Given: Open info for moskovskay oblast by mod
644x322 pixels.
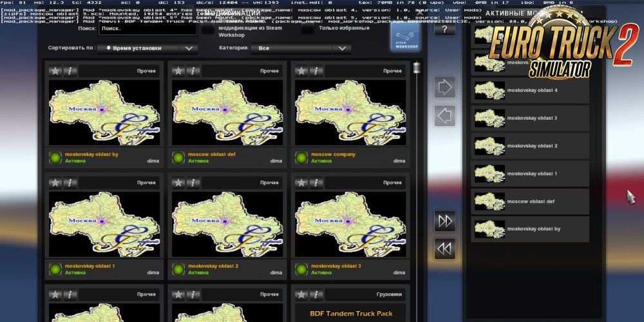Looking at the screenshot, I should point(70,71).
